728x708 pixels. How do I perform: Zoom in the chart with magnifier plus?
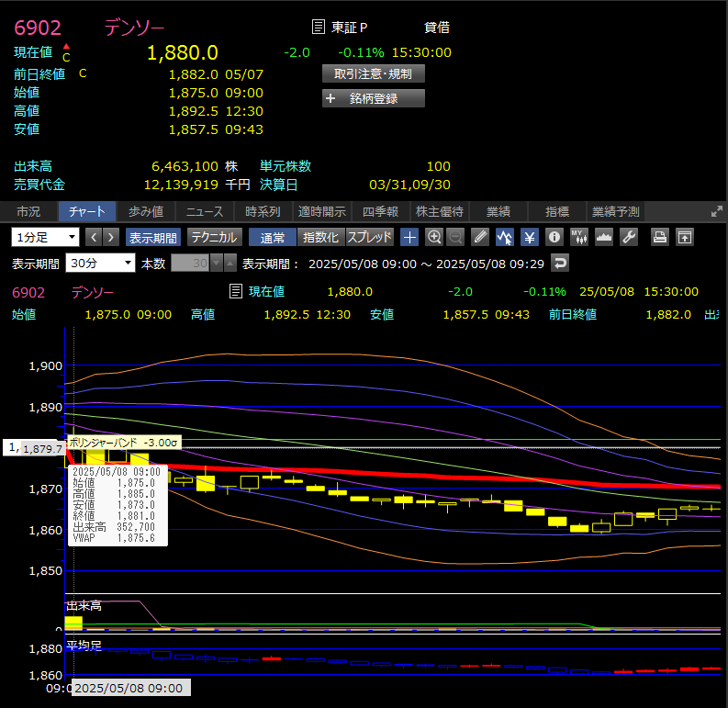tap(434, 238)
